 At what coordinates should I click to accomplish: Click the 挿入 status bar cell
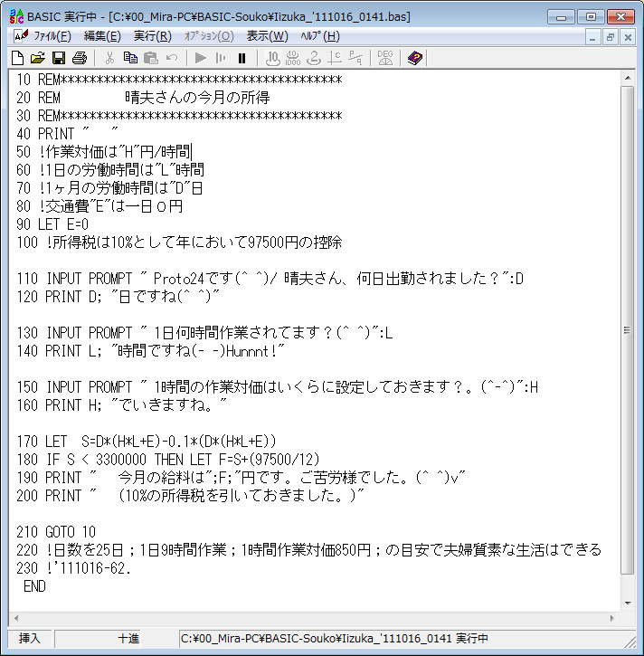[30, 639]
